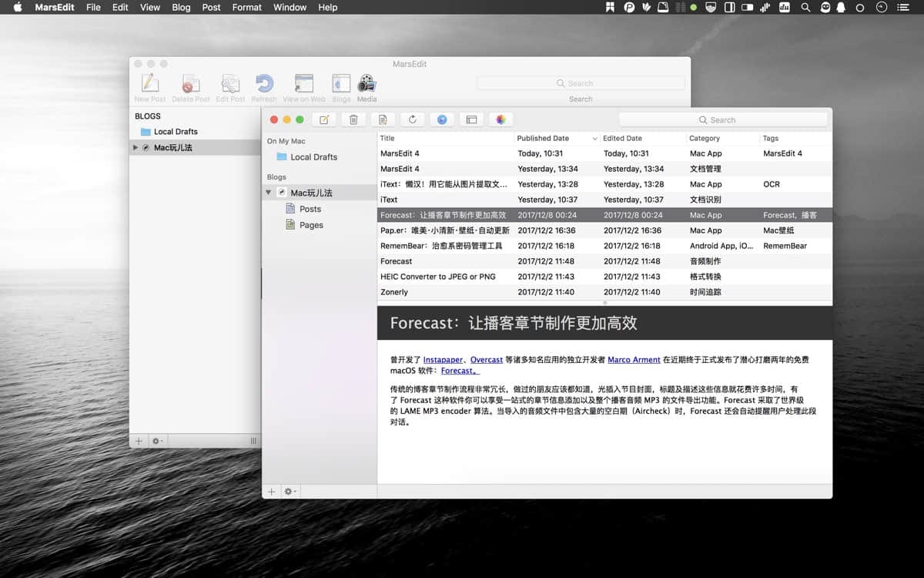Click the 格式转换 category cell
The image size is (924, 578).
click(705, 277)
